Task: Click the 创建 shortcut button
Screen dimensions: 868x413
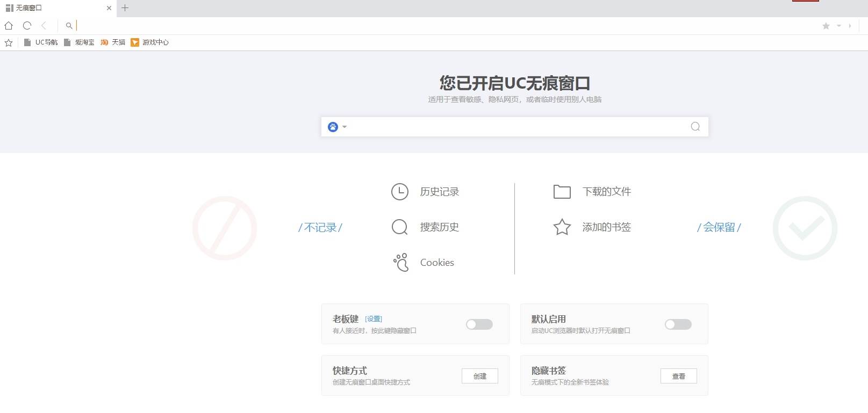Action: click(480, 376)
